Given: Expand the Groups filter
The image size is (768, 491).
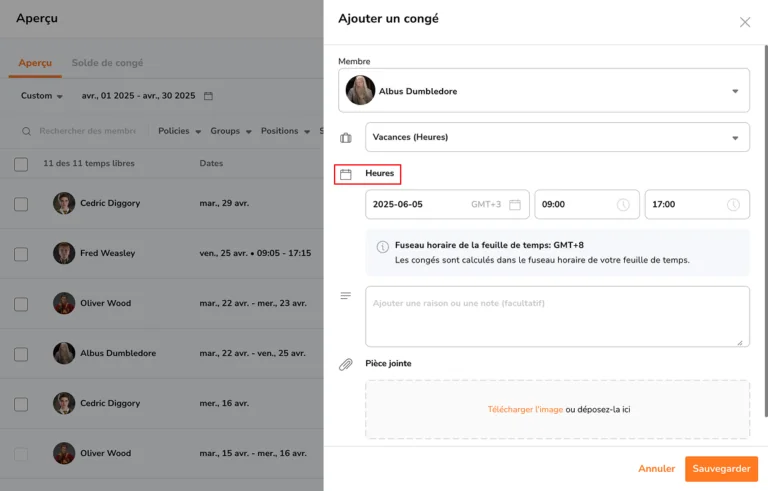Looking at the screenshot, I should pyautogui.click(x=231, y=131).
